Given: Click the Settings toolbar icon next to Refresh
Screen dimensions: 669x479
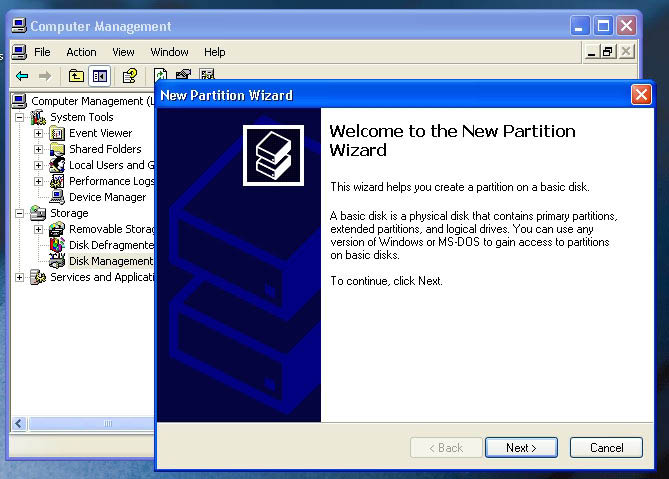Looking at the screenshot, I should [x=183, y=74].
